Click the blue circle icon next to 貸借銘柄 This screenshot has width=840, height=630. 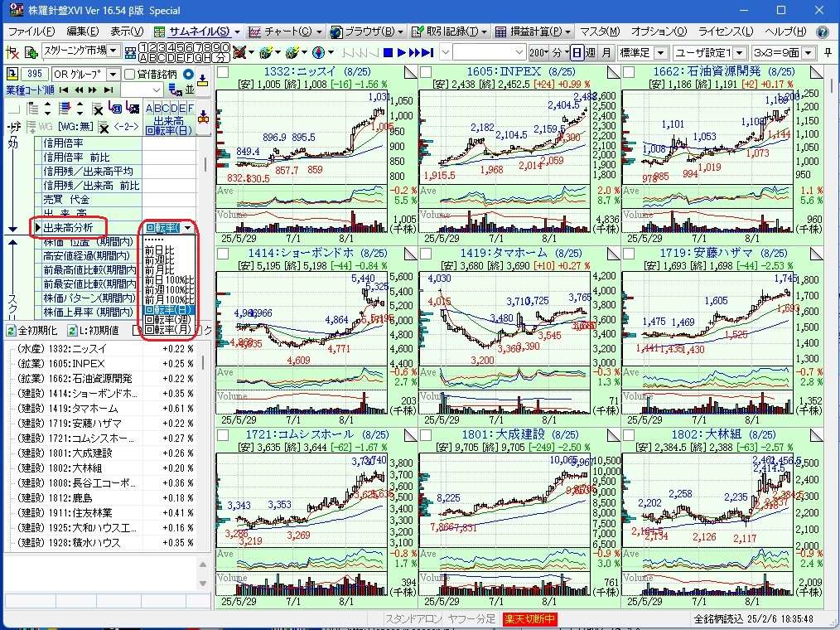coord(188,74)
